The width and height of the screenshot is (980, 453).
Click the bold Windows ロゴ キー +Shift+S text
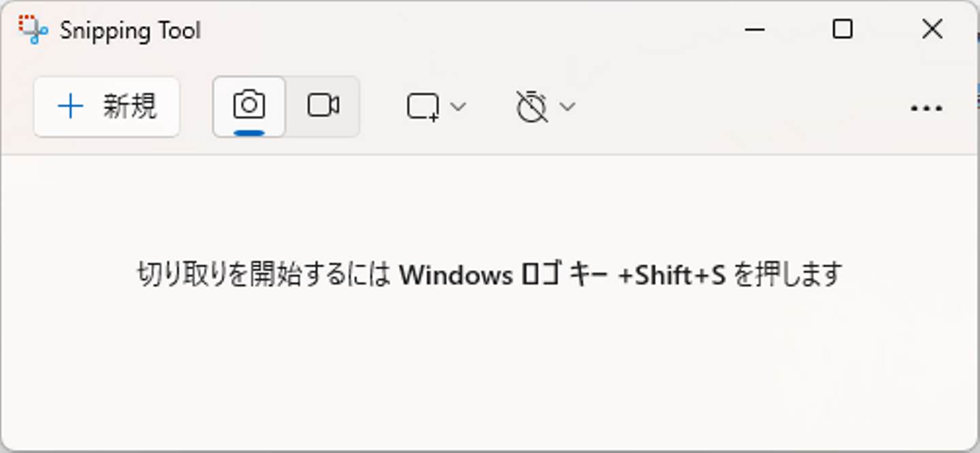(x=562, y=275)
